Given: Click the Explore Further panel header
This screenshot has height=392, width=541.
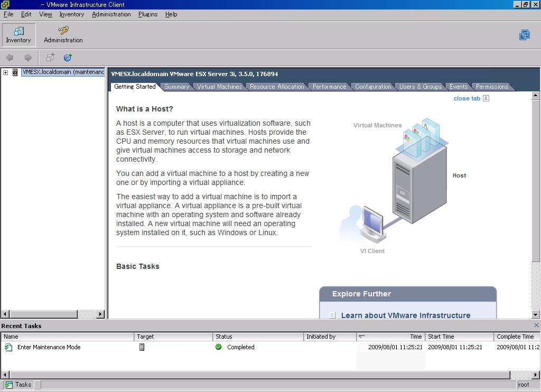Looking at the screenshot, I should [408, 294].
